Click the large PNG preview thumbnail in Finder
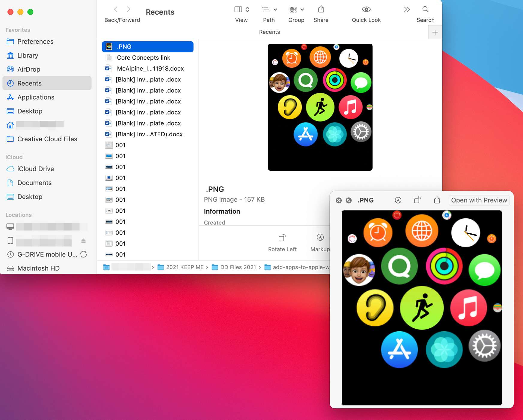This screenshot has width=523, height=420. coord(320,107)
